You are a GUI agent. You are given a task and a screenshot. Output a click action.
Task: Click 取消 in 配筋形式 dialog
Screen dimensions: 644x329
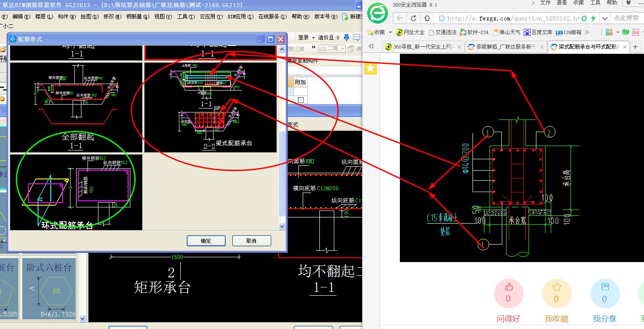(x=252, y=241)
